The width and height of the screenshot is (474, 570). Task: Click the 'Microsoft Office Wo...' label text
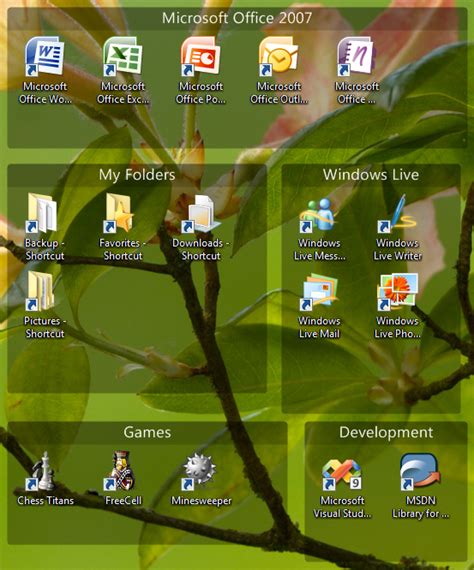click(45, 93)
